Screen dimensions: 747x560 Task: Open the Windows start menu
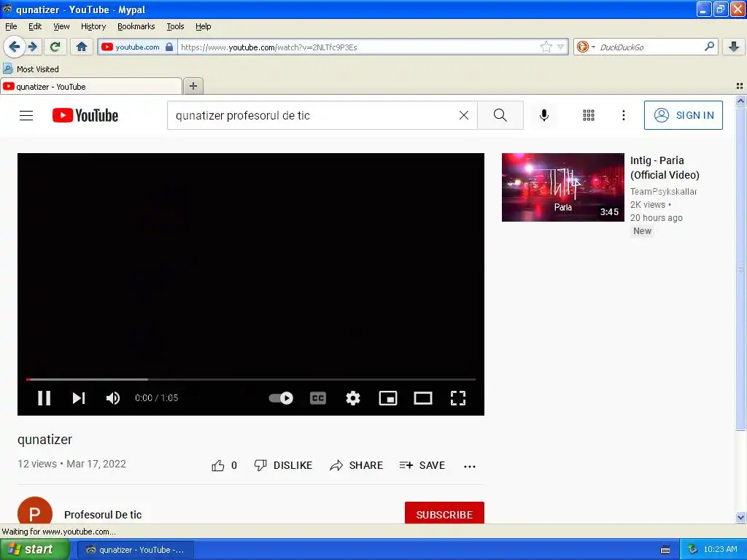pos(35,549)
